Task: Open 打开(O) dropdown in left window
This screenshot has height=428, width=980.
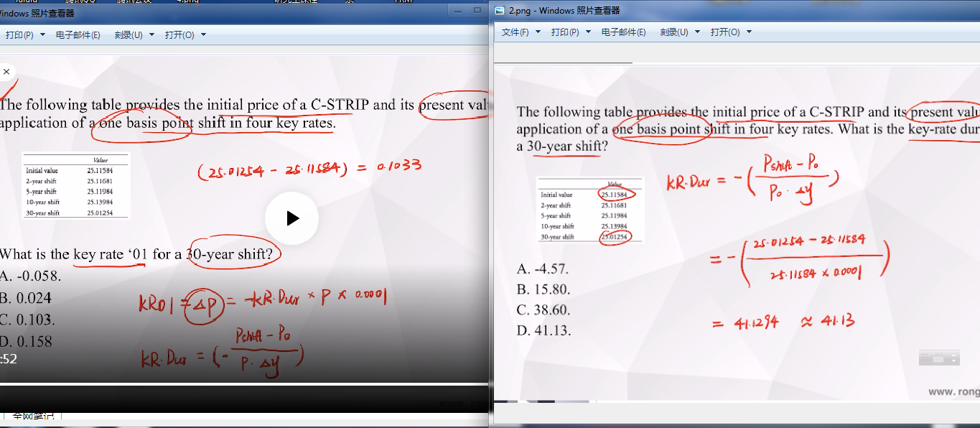Action: pos(185,34)
